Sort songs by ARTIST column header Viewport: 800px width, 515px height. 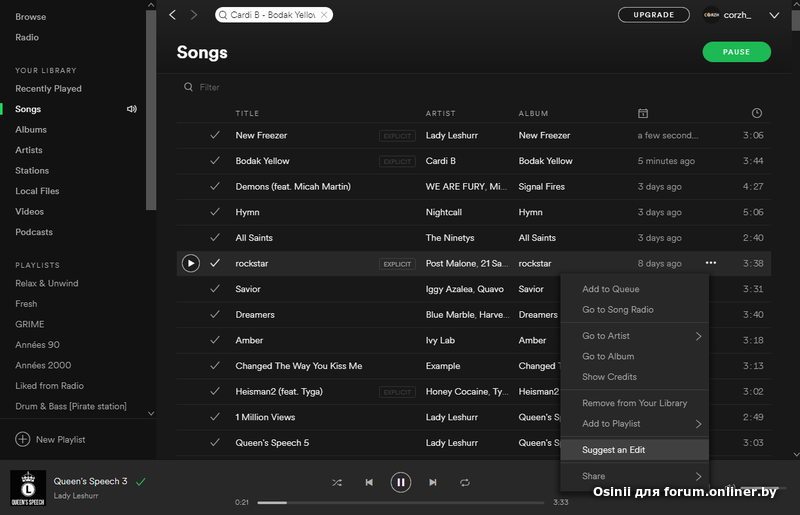click(440, 113)
